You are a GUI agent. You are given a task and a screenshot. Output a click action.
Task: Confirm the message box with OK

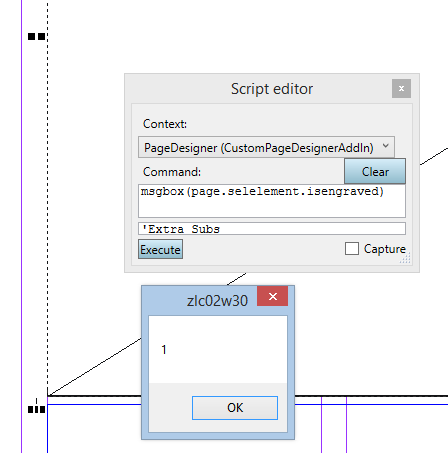pos(235,408)
